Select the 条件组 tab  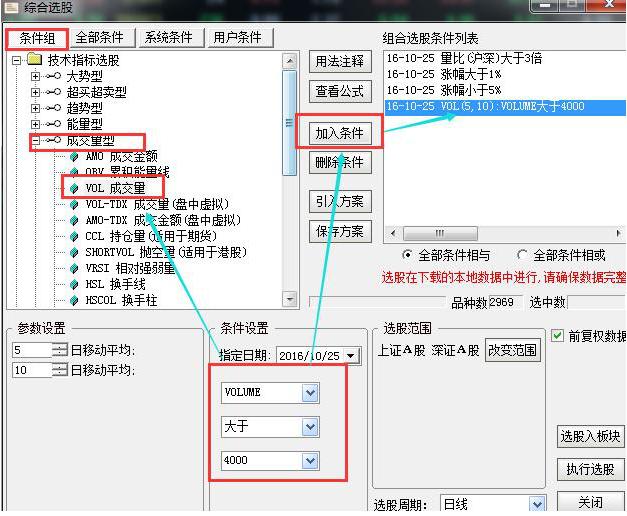[x=37, y=38]
